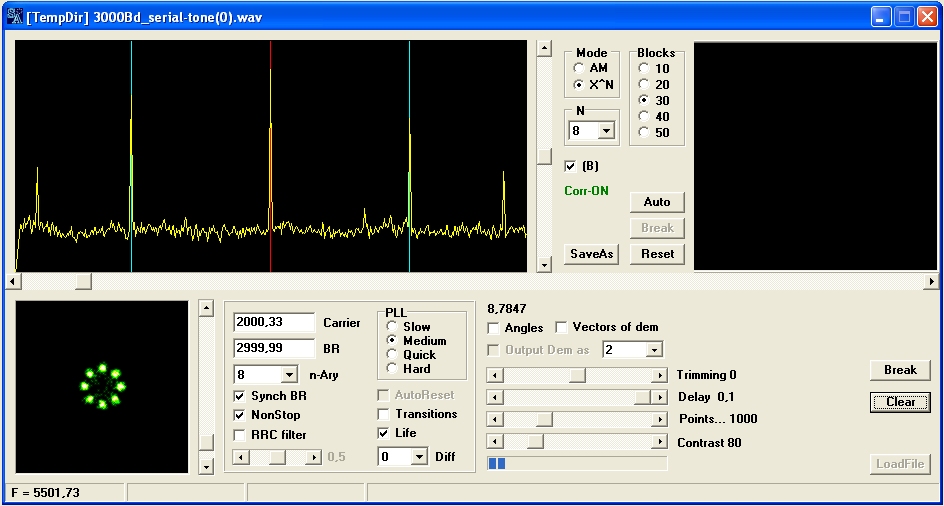Image resolution: width=944 pixels, height=506 pixels.
Task: Click right arrow of Points slider
Action: click(x=659, y=420)
